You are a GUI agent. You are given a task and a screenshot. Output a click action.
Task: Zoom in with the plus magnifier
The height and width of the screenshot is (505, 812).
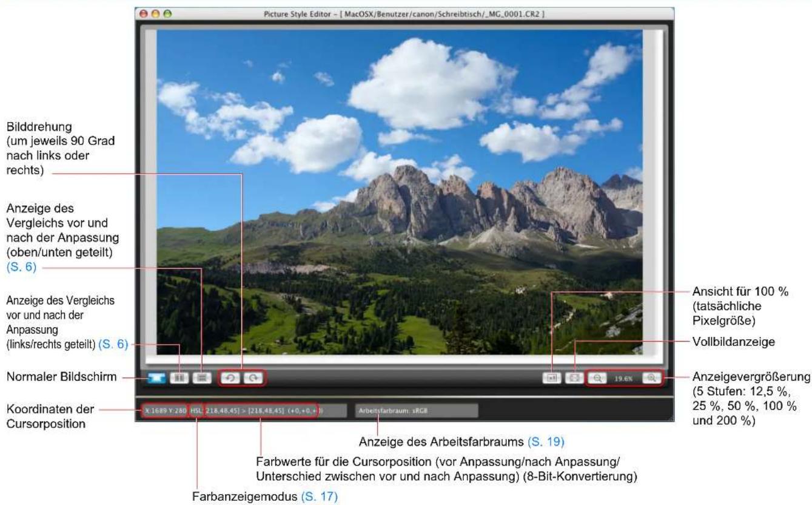coord(652,378)
